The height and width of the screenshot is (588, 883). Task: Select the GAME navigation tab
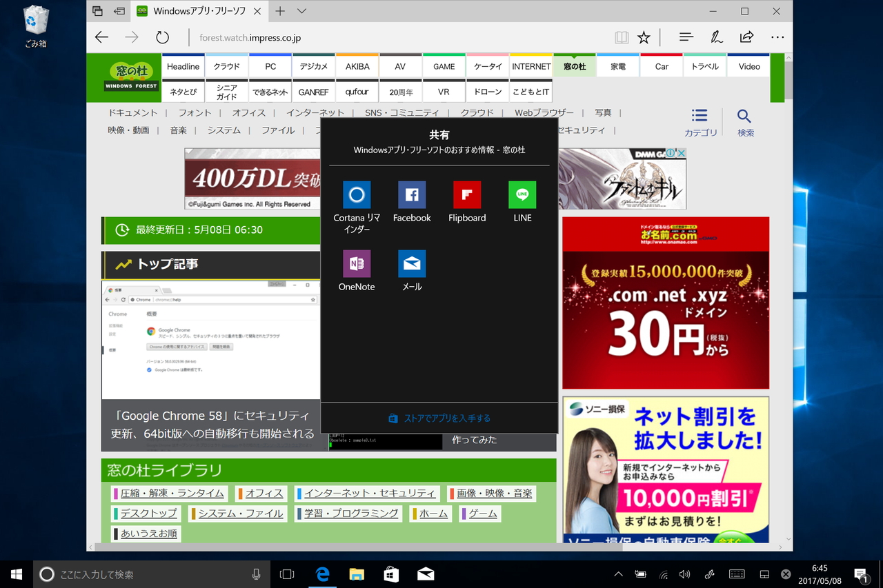pyautogui.click(x=444, y=65)
